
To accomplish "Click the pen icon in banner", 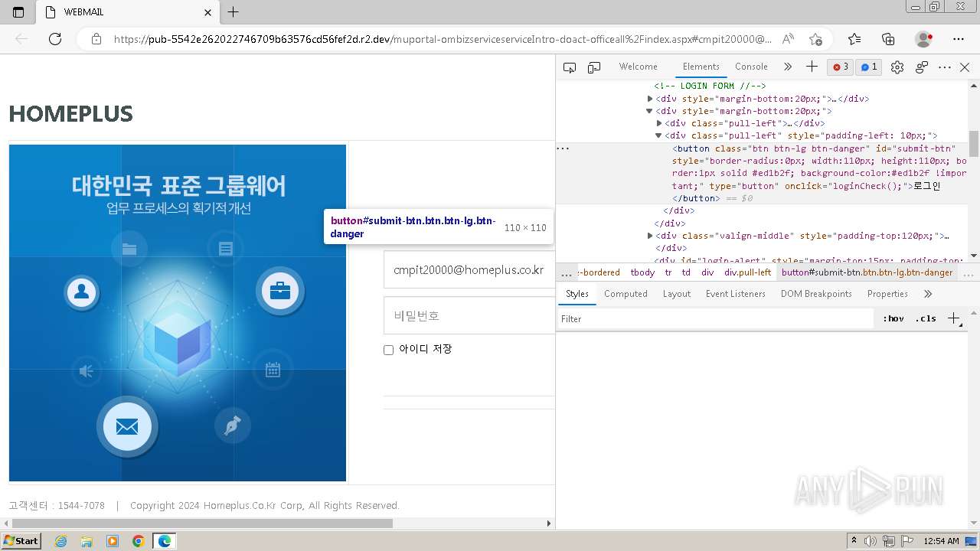I will [x=233, y=425].
